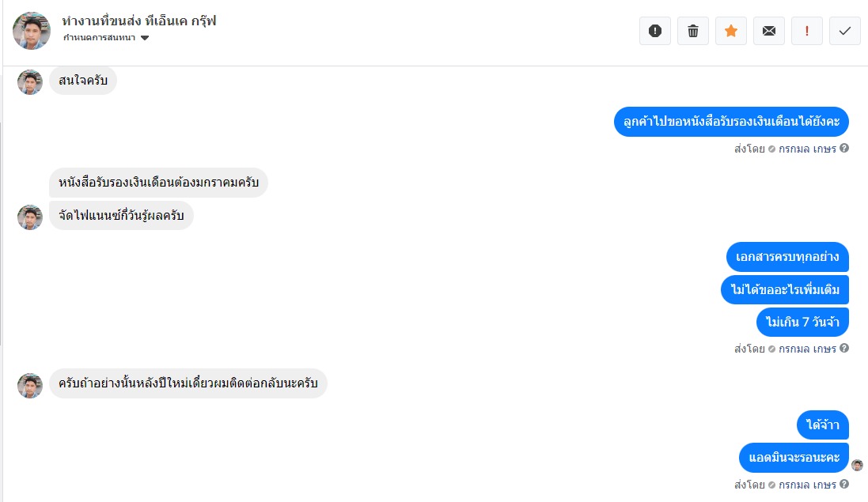Click the seen-receipt avatar beside แอดมินจะรอนะคะ
868x502 pixels.
click(x=857, y=465)
